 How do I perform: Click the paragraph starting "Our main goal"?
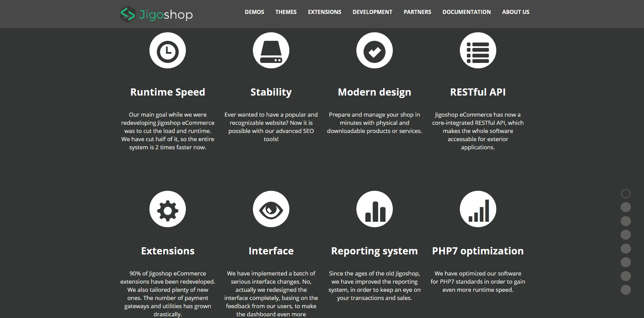tap(167, 131)
